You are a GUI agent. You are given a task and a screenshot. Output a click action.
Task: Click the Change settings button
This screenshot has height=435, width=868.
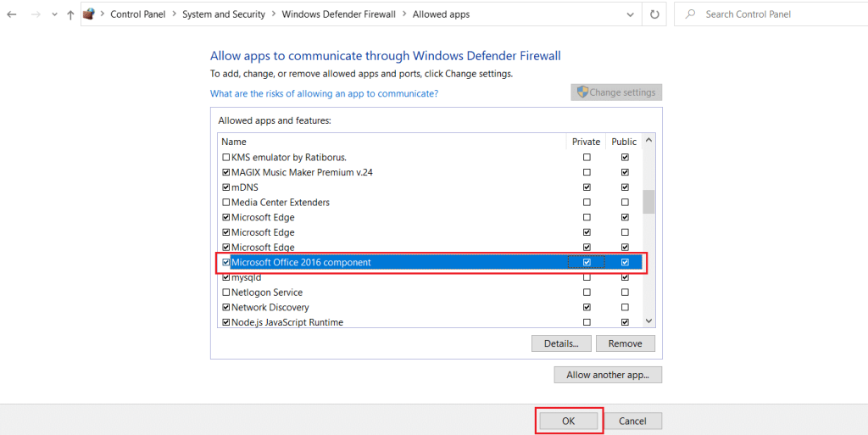[x=616, y=92]
